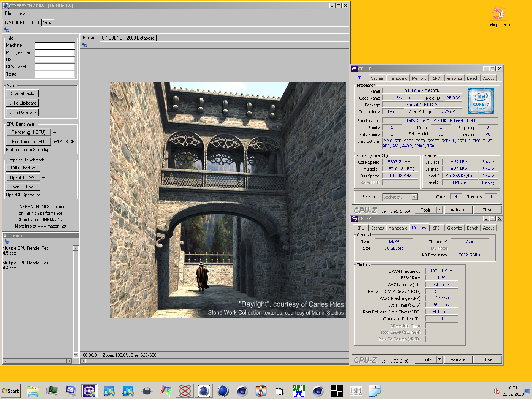Click the taskbar clock showing 0:54
Image resolution: width=532 pixels, height=399 pixels.
(513, 388)
